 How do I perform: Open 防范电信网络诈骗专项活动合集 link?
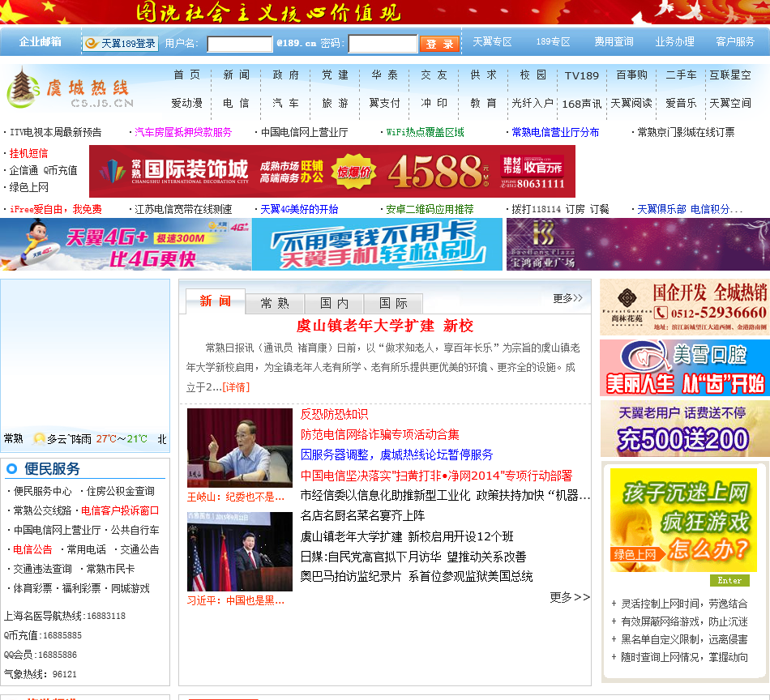coord(380,434)
